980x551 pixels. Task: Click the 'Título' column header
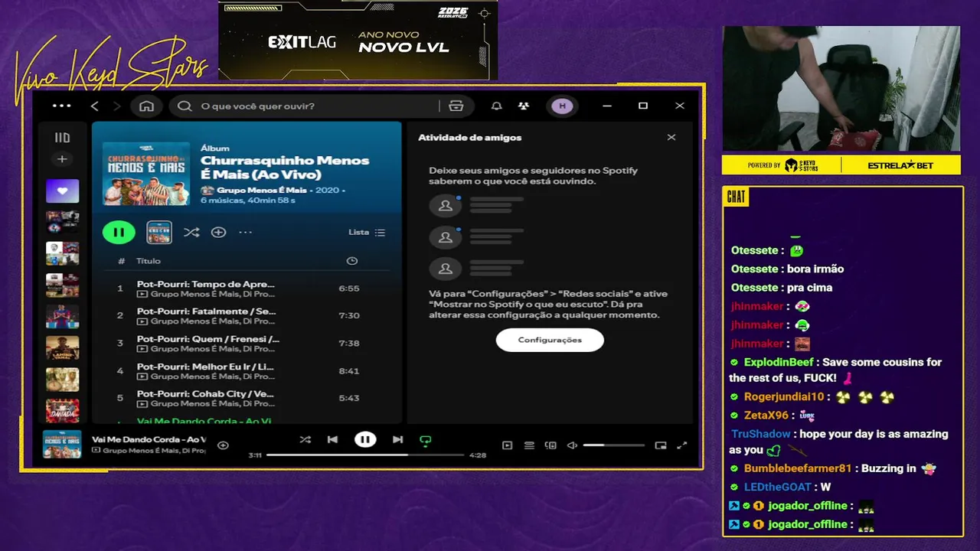[149, 261]
